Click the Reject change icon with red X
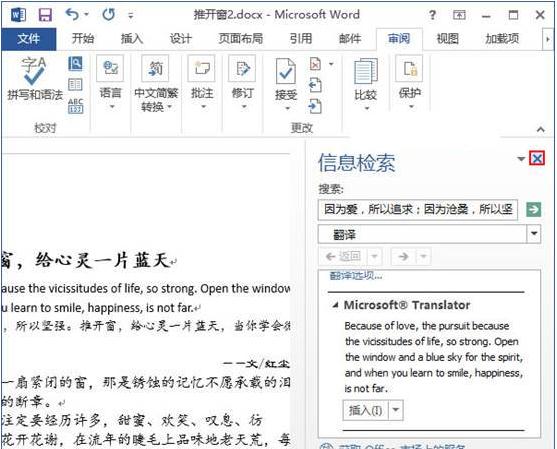This screenshot has width=557, height=449. click(x=315, y=64)
